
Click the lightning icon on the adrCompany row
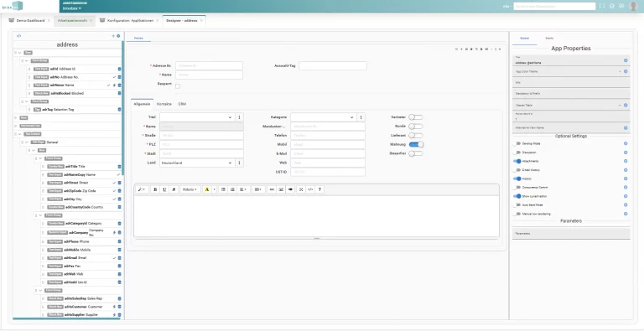[114, 232]
